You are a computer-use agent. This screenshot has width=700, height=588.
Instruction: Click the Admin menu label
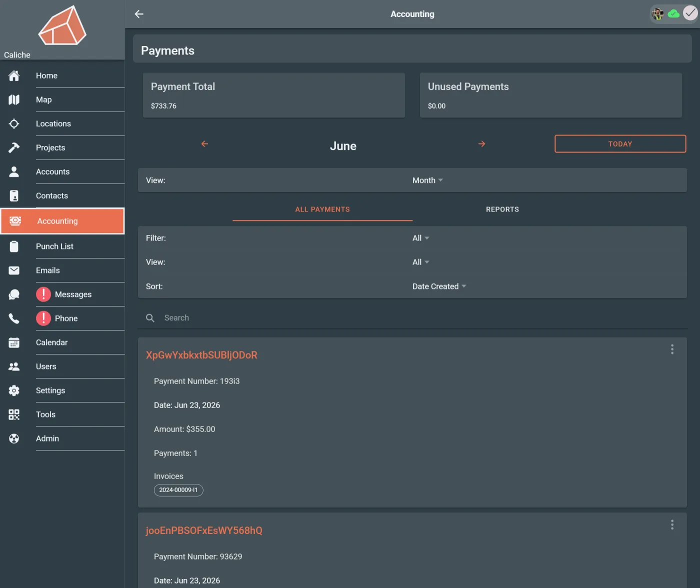47,438
